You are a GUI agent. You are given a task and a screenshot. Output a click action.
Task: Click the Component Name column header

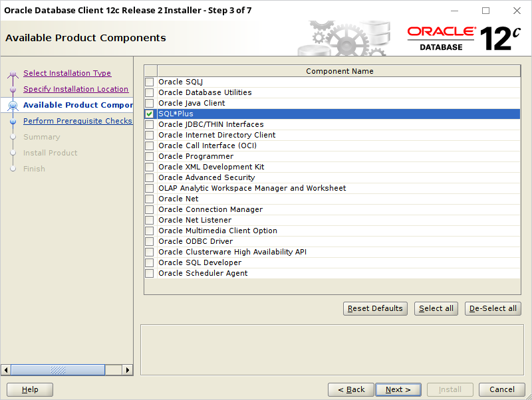click(339, 71)
